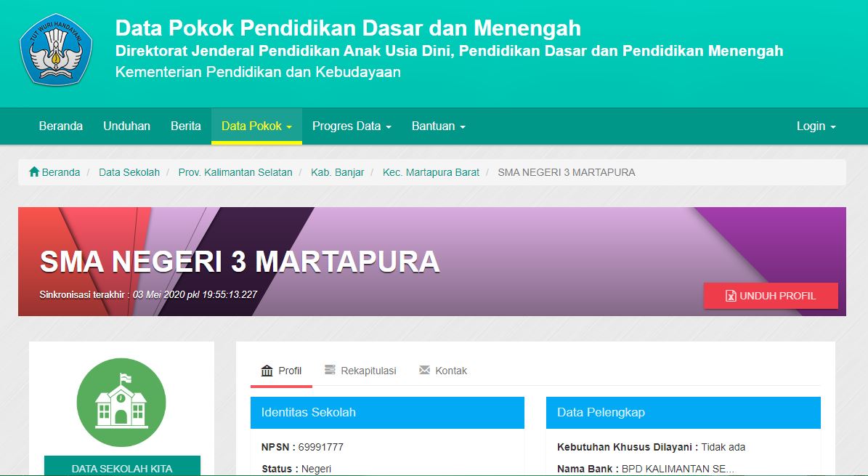Expand the Data Pokok dropdown menu
The width and height of the screenshot is (868, 476).
pos(256,126)
